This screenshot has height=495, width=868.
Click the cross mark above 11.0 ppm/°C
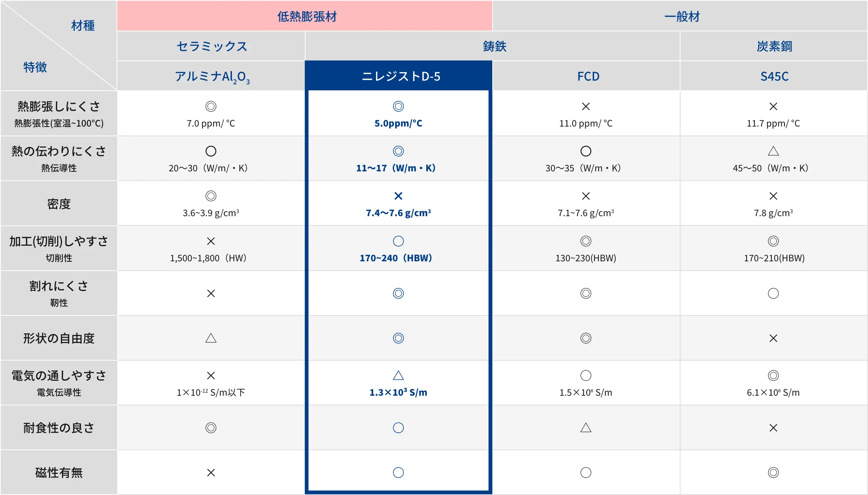[586, 106]
